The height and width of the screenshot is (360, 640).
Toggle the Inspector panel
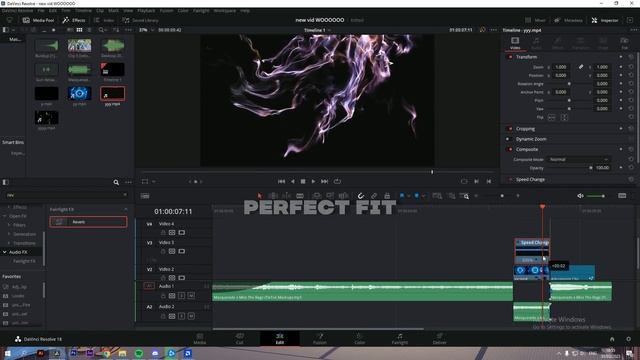click(605, 20)
